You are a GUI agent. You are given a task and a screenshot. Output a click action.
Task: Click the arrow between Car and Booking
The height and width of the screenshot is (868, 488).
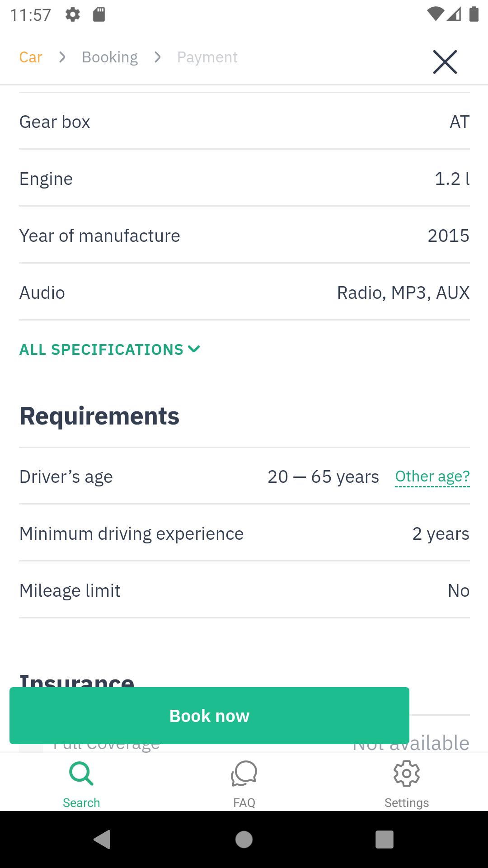62,57
